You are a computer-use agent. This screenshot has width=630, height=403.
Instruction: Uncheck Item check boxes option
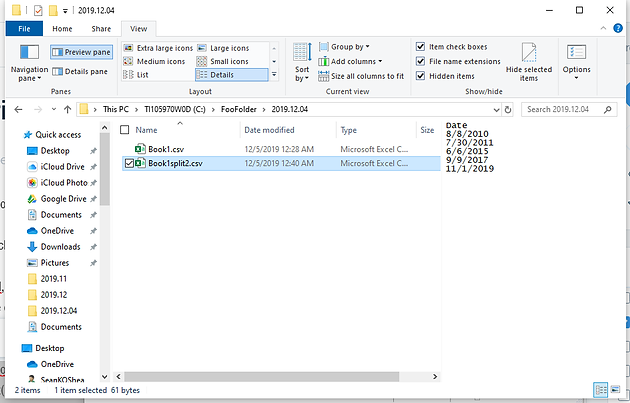(420, 47)
